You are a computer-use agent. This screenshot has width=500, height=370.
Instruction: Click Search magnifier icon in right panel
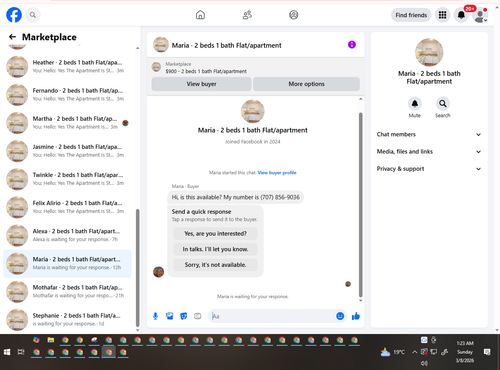[443, 104]
